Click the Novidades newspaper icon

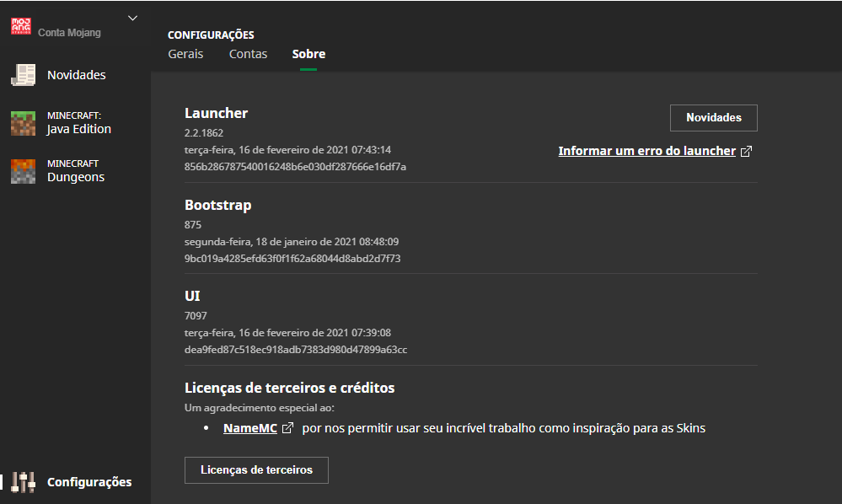(23, 75)
